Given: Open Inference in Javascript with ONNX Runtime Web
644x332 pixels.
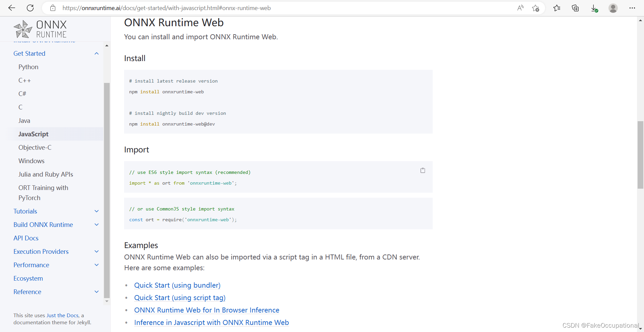Looking at the screenshot, I should 211,322.
